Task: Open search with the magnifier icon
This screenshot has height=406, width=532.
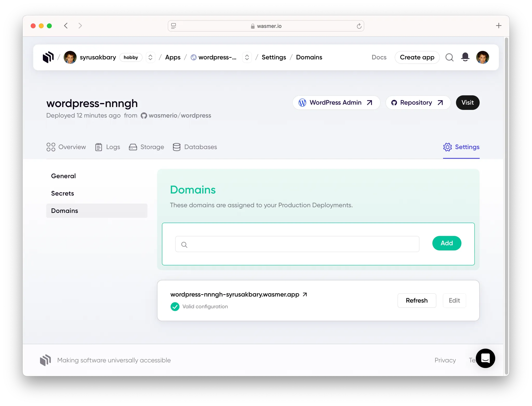Action: pyautogui.click(x=449, y=57)
